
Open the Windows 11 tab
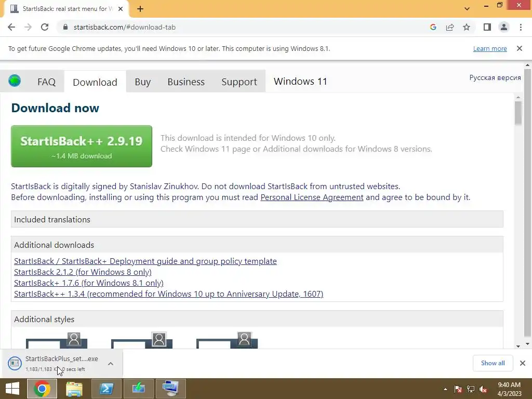coord(300,82)
